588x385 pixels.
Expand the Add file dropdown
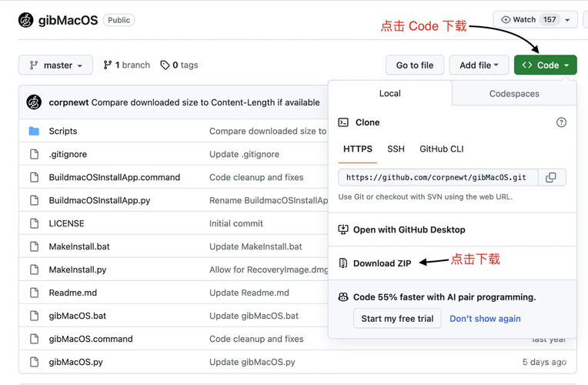pos(479,65)
